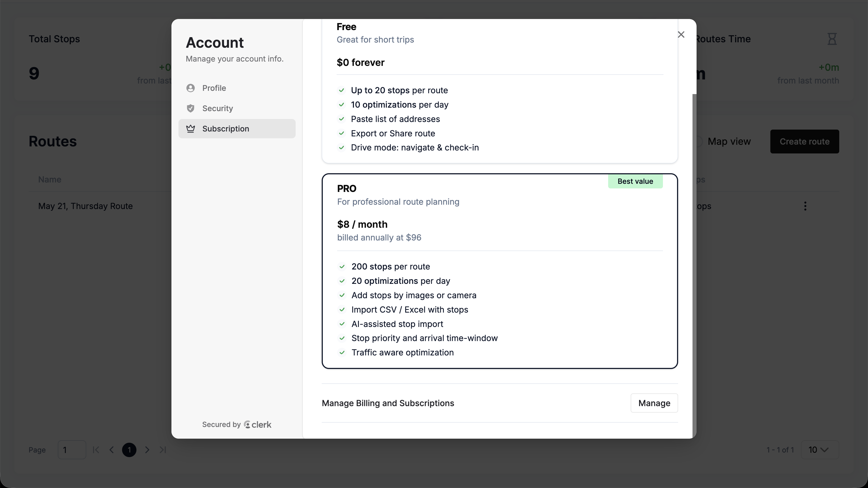Click checkmark beside Paste list of addresses
868x488 pixels.
pos(341,119)
